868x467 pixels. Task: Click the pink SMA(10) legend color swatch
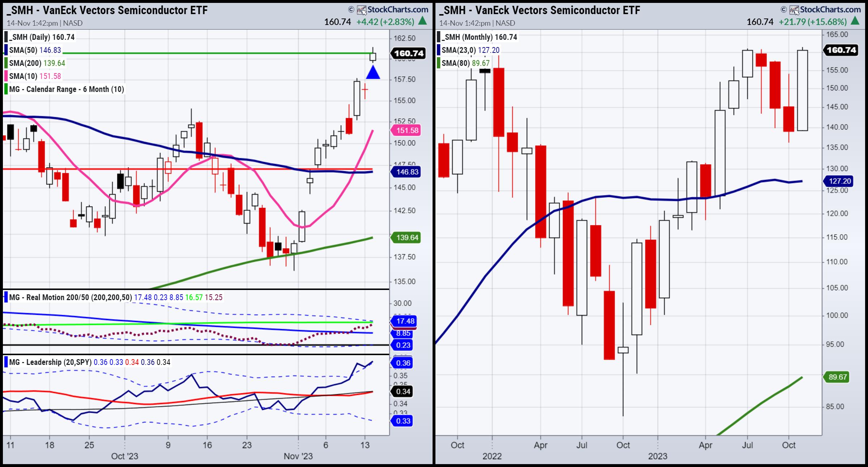6,76
